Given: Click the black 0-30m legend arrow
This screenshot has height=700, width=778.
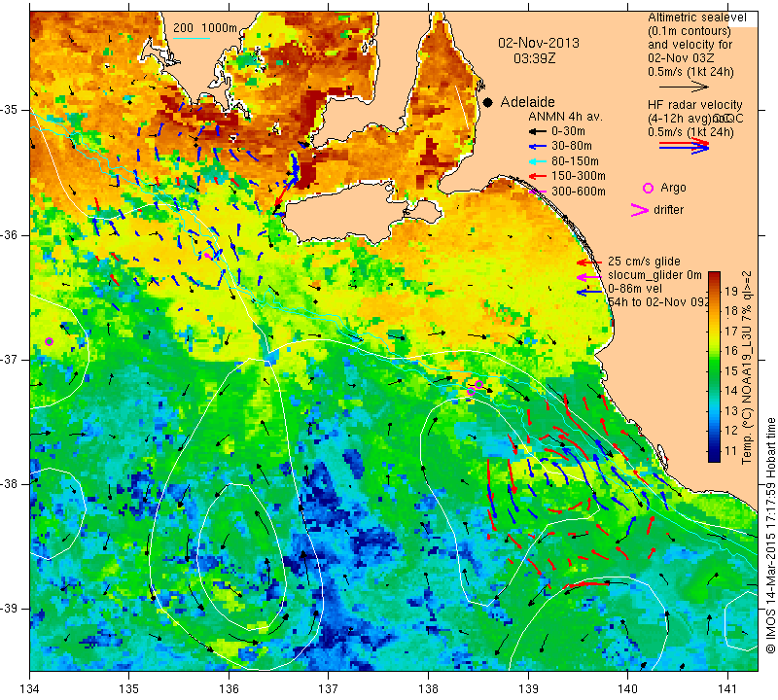Looking at the screenshot, I should [538, 131].
